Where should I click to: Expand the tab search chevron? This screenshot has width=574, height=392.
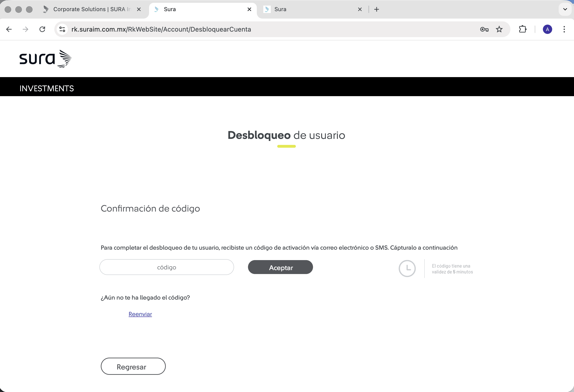tap(565, 9)
